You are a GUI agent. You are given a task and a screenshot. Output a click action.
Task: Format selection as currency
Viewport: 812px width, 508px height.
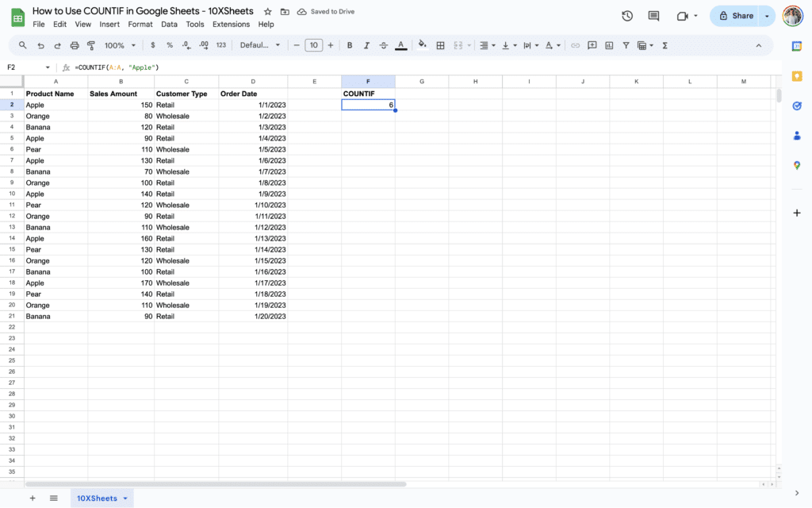click(152, 45)
